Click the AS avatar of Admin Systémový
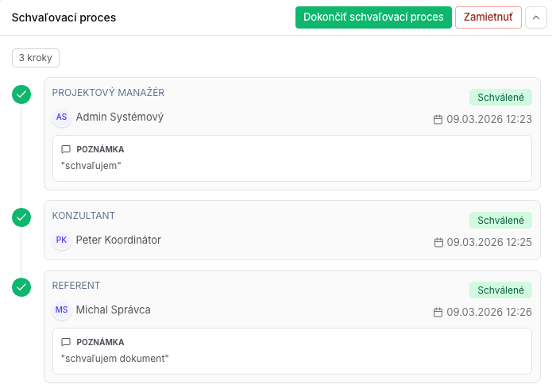This screenshot has width=552, height=392. coord(62,117)
